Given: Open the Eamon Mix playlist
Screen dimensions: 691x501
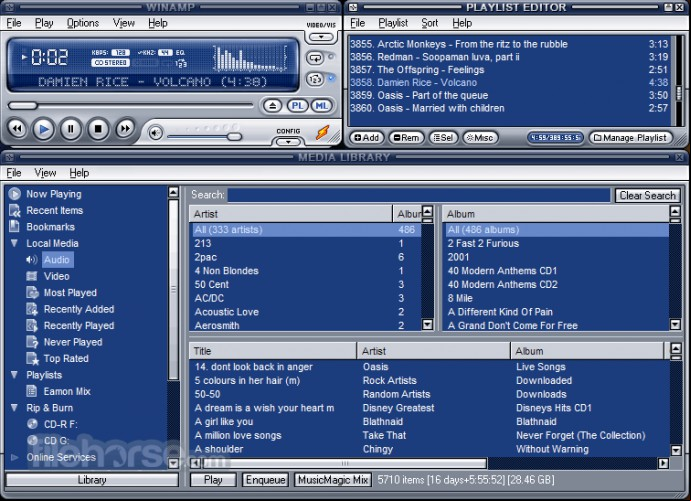Looking at the screenshot, I should 67,391.
